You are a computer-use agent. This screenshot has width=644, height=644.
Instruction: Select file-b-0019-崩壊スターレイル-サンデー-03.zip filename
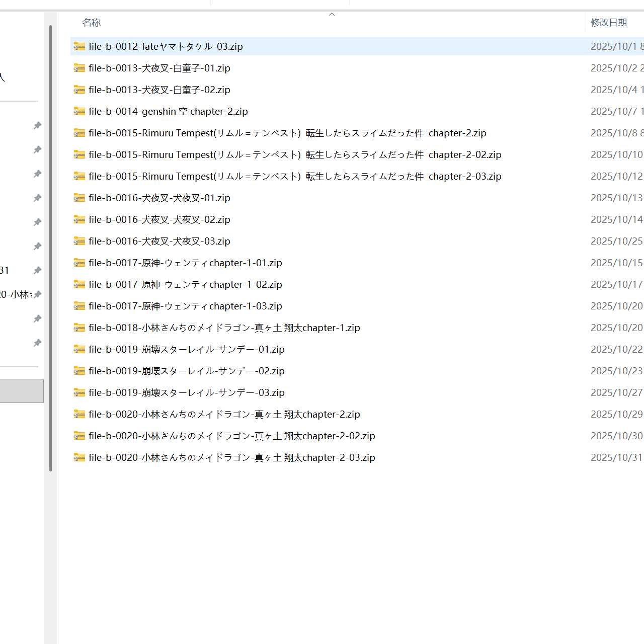[x=187, y=392]
